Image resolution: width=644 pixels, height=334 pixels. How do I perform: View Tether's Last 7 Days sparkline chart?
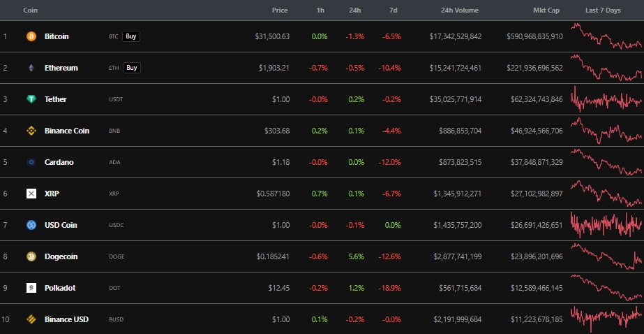(606, 99)
